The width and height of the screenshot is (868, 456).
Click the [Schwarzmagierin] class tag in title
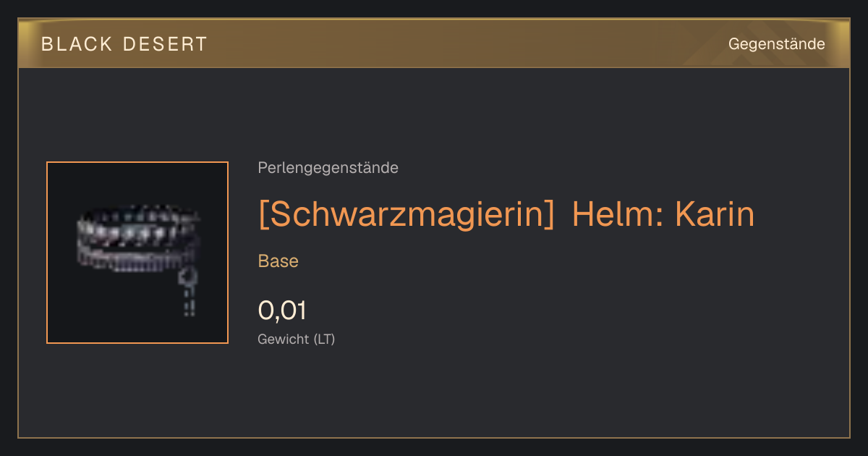406,214
